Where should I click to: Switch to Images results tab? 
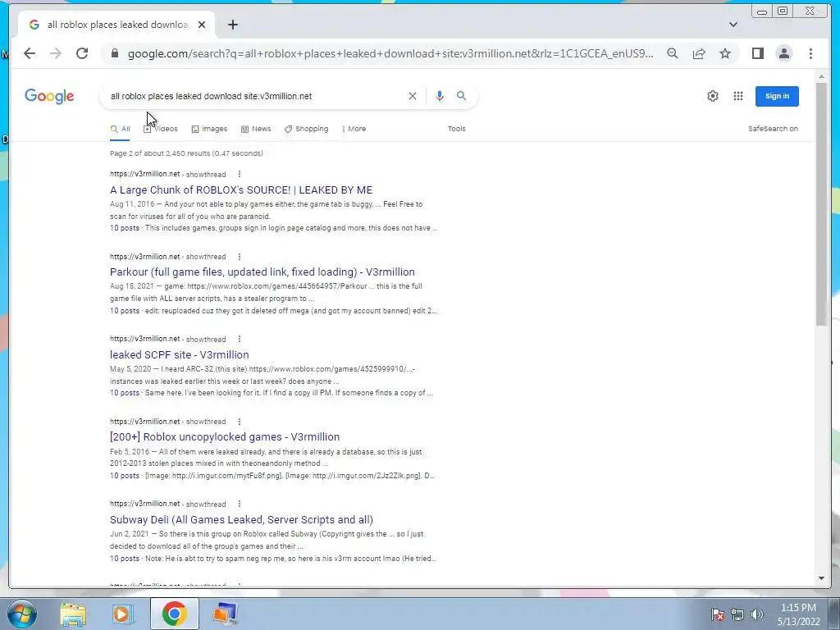pyautogui.click(x=209, y=129)
